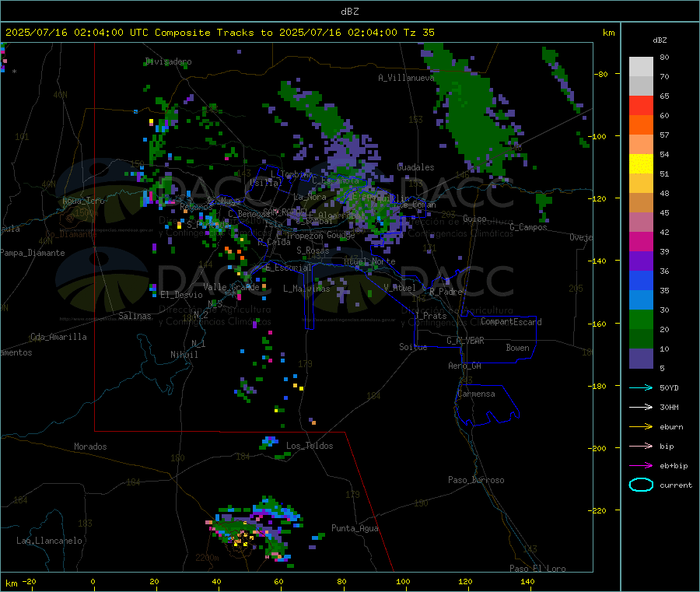Select the bright green 20–30 dBZ swatch

[x=641, y=319]
